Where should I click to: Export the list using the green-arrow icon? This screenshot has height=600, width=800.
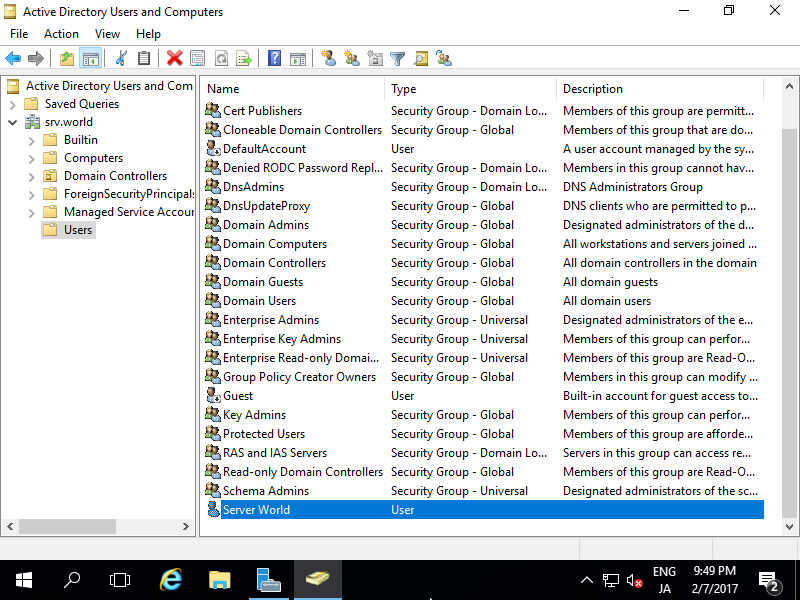(244, 59)
